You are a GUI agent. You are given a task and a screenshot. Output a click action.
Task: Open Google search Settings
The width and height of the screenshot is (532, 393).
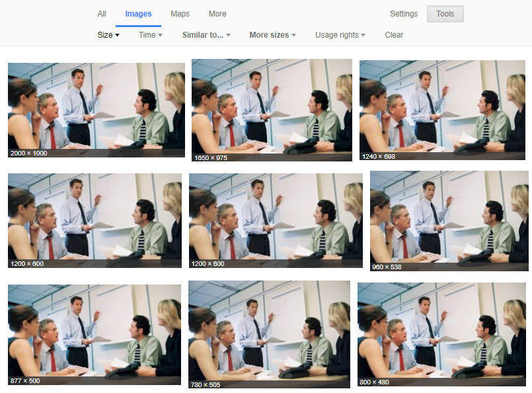(x=404, y=13)
